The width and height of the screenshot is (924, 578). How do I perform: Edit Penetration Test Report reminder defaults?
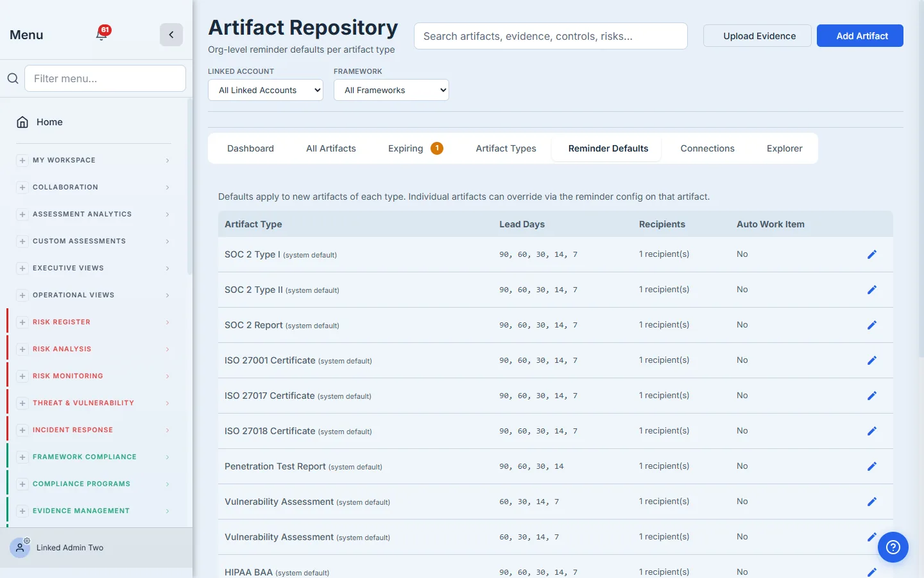pyautogui.click(x=872, y=466)
